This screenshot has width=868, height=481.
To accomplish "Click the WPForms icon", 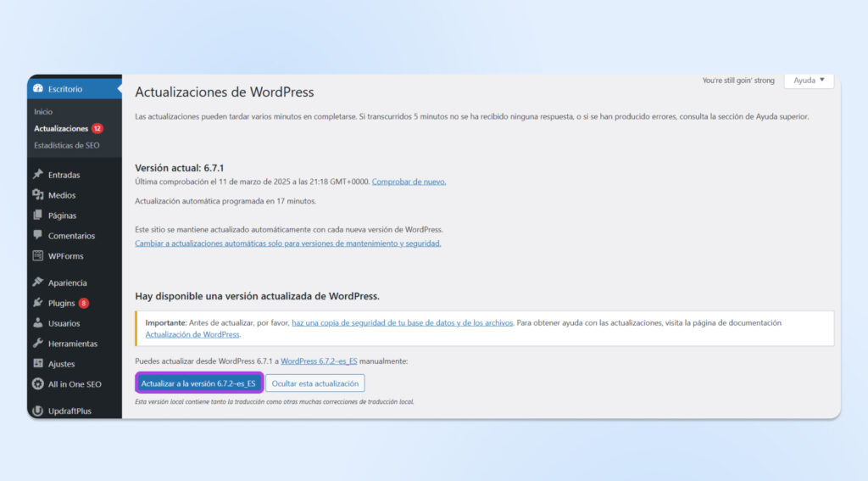I will click(37, 255).
